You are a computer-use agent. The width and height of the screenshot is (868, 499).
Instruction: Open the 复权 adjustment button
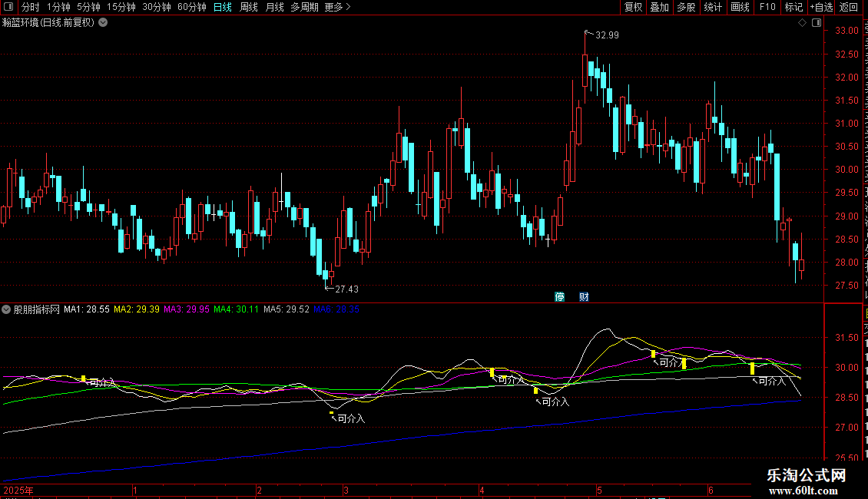tap(633, 7)
